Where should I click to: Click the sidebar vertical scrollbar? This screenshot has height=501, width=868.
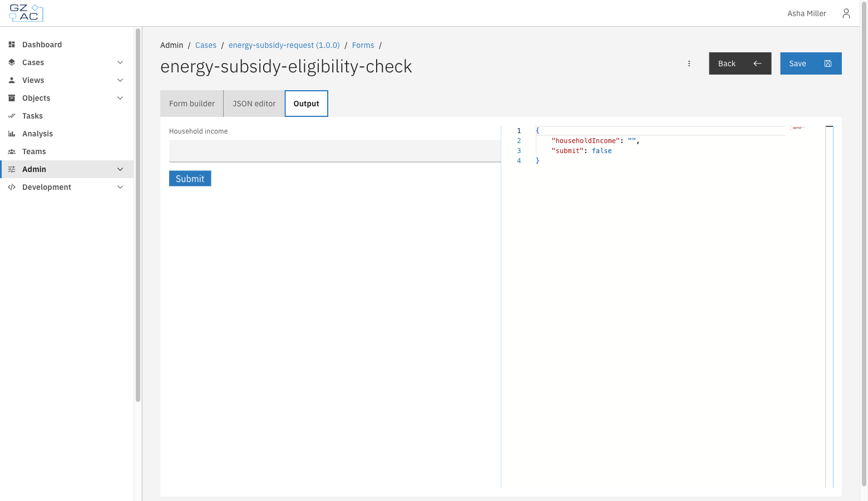point(138,215)
